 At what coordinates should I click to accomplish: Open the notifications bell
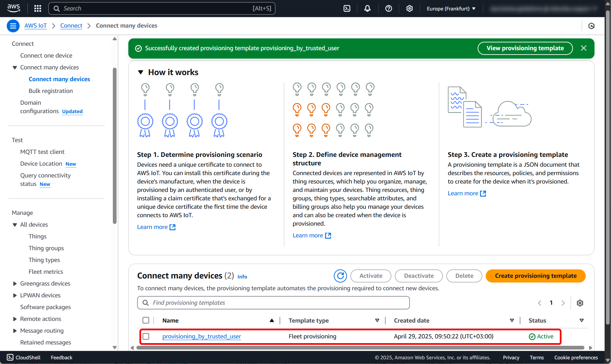tap(367, 8)
